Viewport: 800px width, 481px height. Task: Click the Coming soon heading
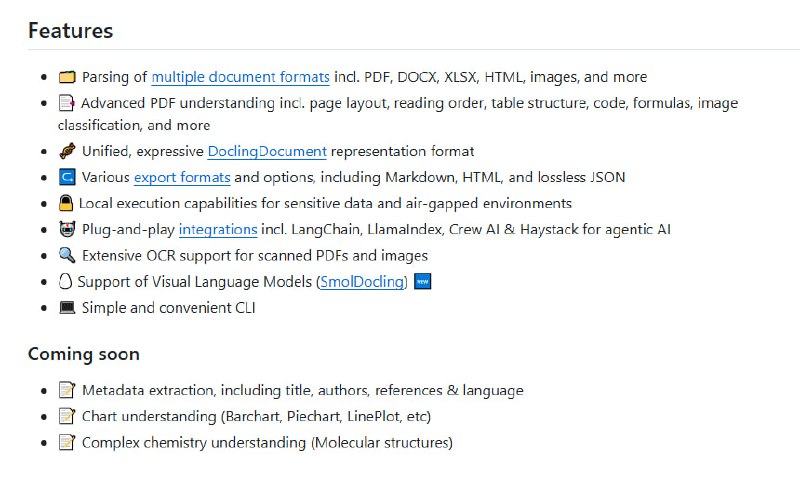(x=84, y=354)
